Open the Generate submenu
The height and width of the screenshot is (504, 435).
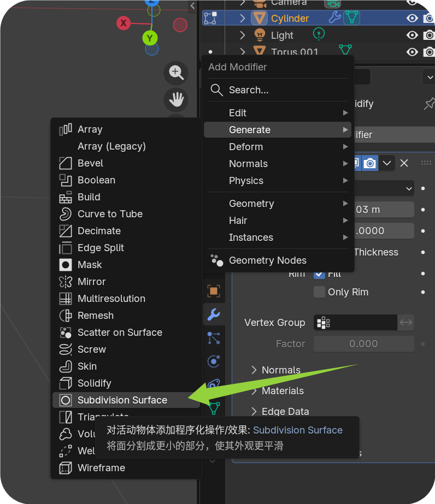pyautogui.click(x=278, y=130)
